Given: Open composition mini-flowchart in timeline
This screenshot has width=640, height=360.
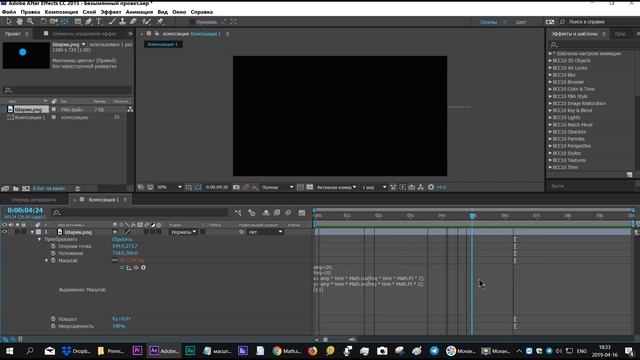Looking at the screenshot, I should point(238,213).
